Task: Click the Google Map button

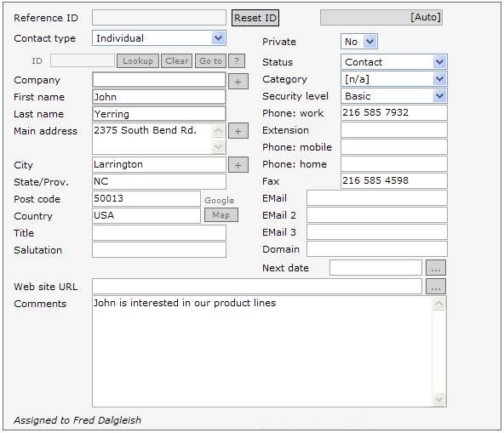Action: [221, 215]
